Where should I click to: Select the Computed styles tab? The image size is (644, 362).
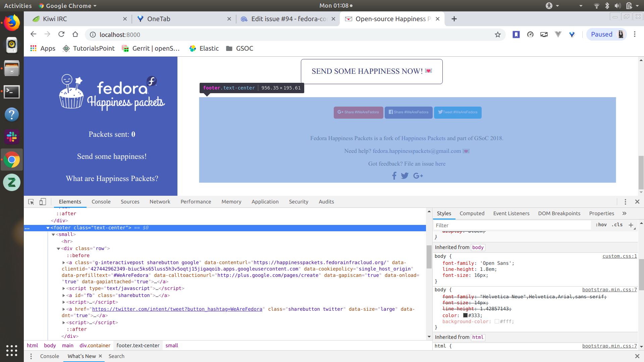(x=472, y=214)
